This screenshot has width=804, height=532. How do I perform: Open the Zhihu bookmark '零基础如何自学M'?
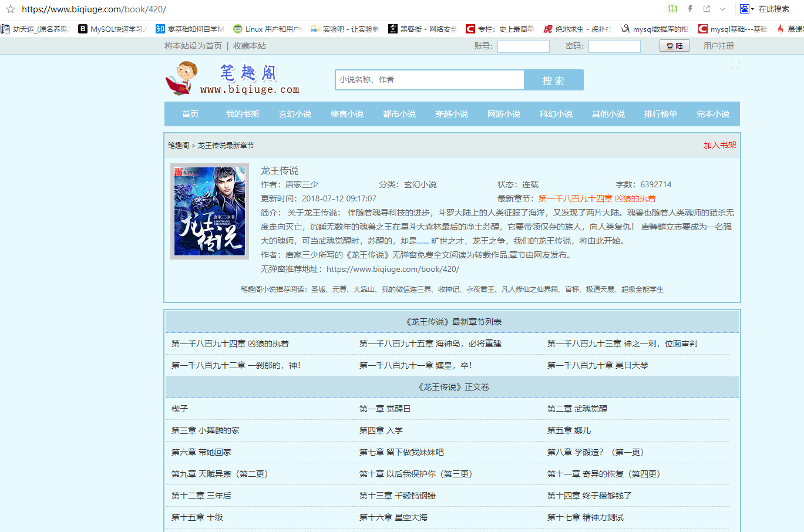(x=190, y=29)
